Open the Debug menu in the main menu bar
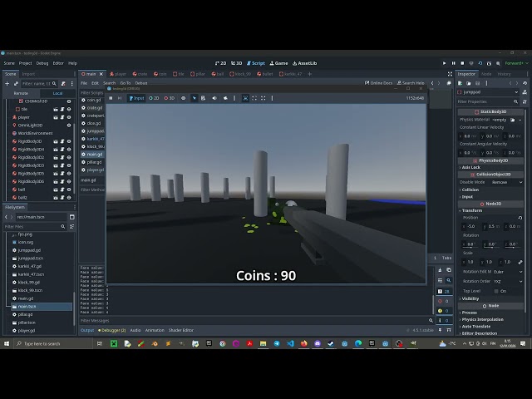Viewport: 532px width, 399px height. 42,63
